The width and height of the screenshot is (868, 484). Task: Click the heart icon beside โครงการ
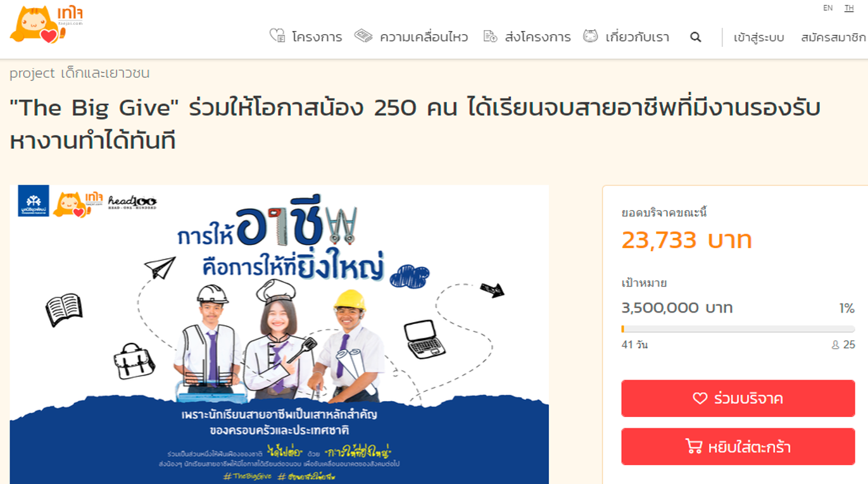277,36
